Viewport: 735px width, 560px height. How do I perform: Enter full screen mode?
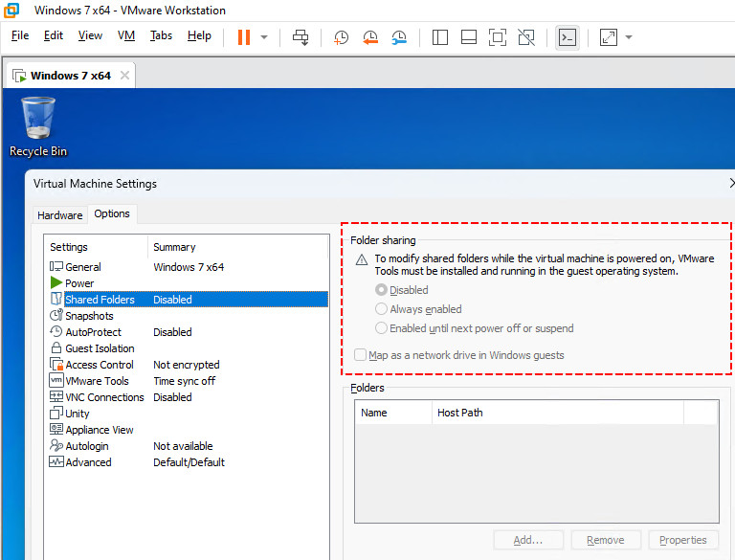(x=498, y=37)
